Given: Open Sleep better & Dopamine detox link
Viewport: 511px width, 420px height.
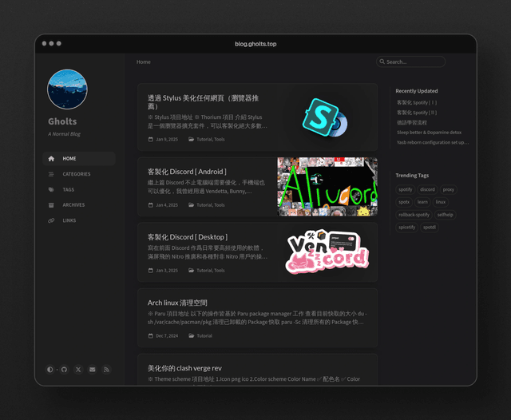Looking at the screenshot, I should click(430, 133).
